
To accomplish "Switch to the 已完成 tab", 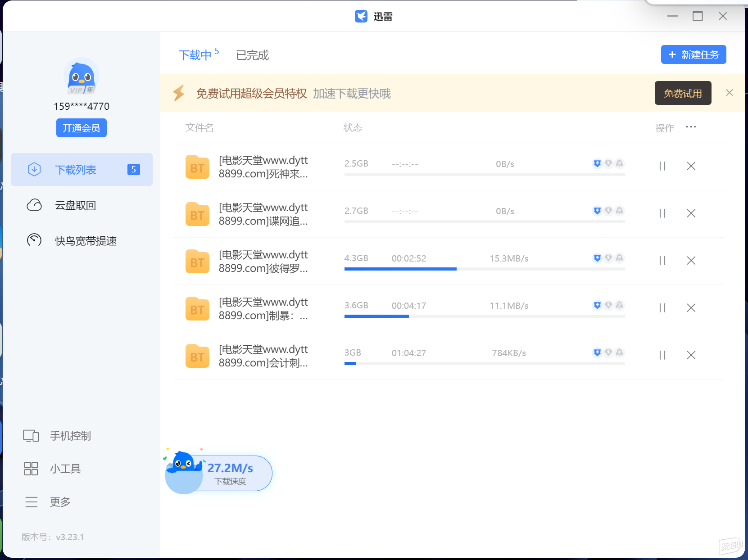I will [x=252, y=55].
